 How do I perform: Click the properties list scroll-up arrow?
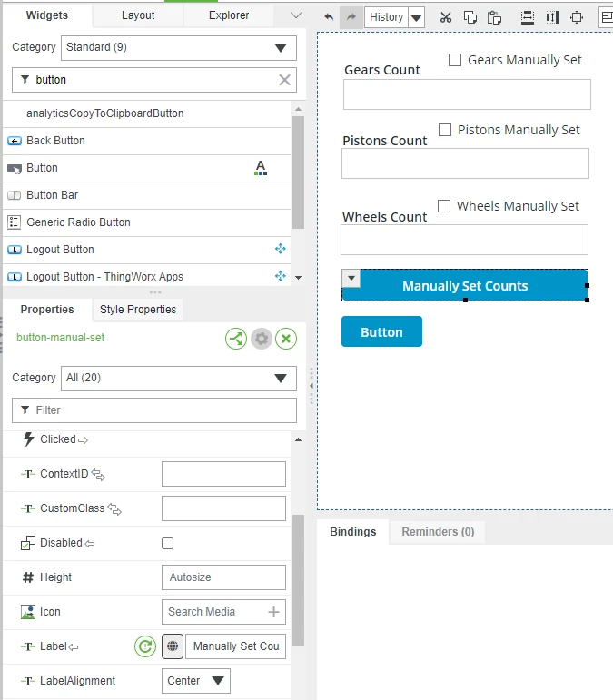pyautogui.click(x=298, y=439)
